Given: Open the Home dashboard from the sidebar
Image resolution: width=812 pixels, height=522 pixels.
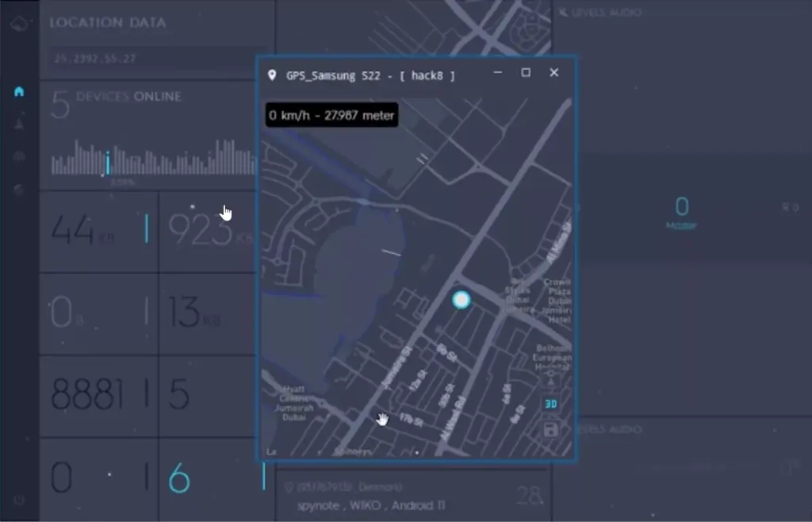Looking at the screenshot, I should (x=19, y=91).
